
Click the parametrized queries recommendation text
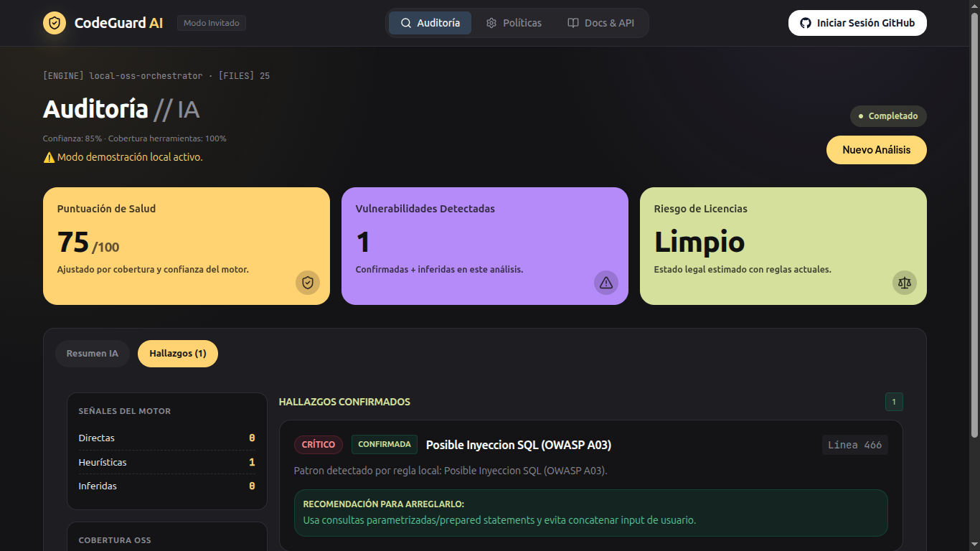pos(499,520)
